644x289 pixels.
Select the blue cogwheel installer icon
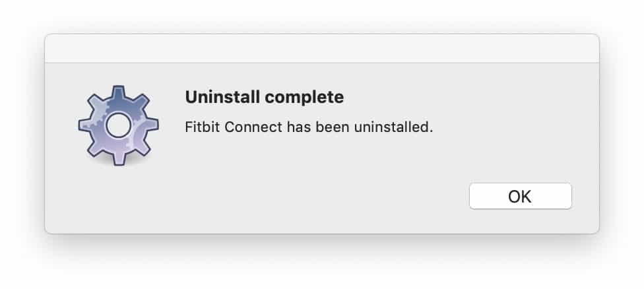119,125
